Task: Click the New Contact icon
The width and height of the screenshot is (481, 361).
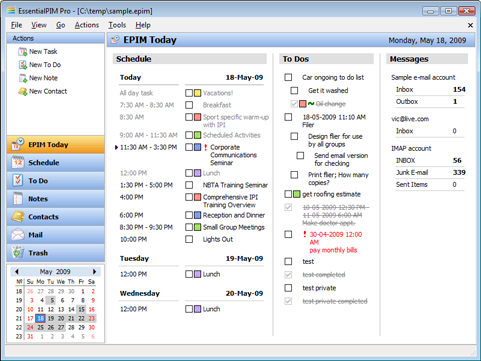Action: (23, 91)
